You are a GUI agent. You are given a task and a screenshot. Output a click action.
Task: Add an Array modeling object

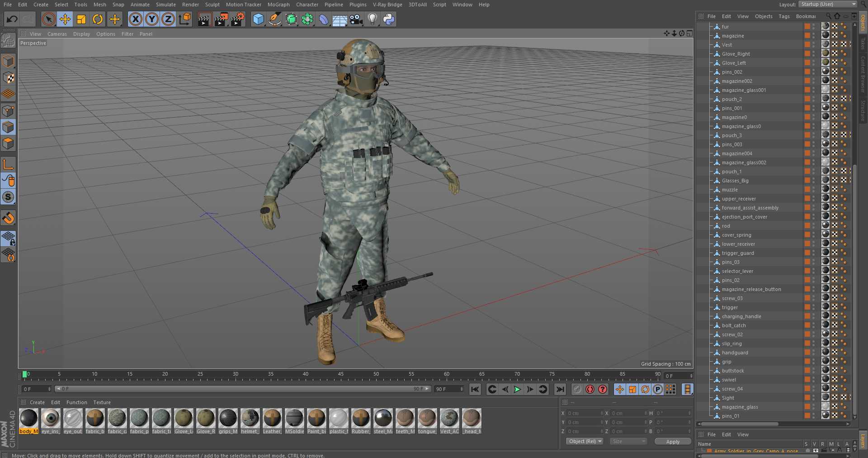pos(307,19)
